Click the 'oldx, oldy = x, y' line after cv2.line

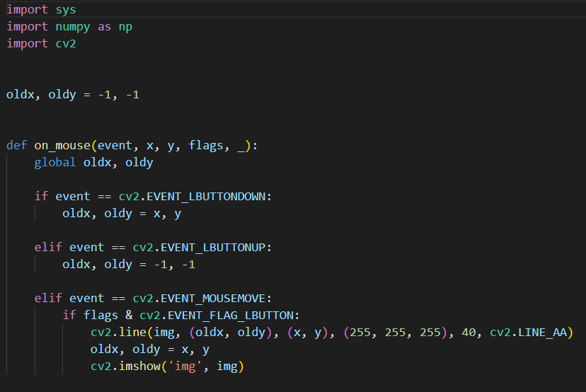(149, 350)
